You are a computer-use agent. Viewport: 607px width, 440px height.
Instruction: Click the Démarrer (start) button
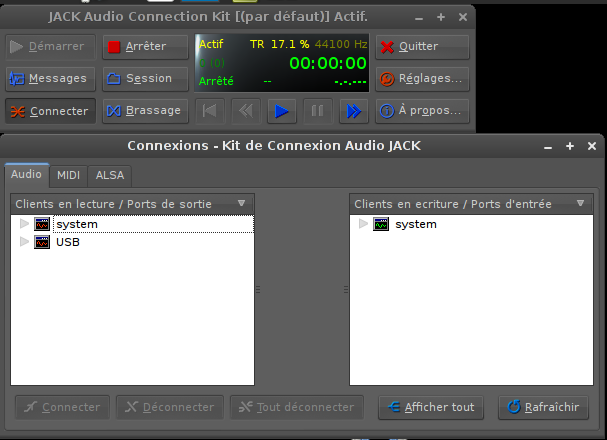50,47
